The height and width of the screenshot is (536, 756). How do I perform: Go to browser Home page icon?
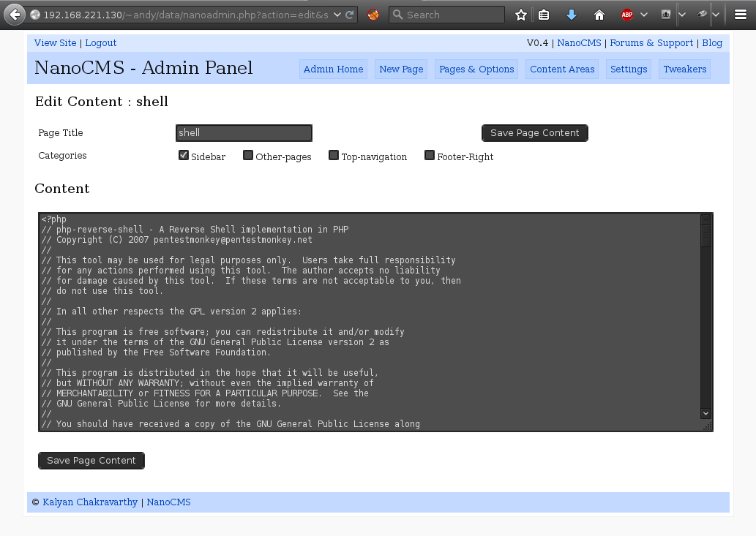click(x=600, y=14)
